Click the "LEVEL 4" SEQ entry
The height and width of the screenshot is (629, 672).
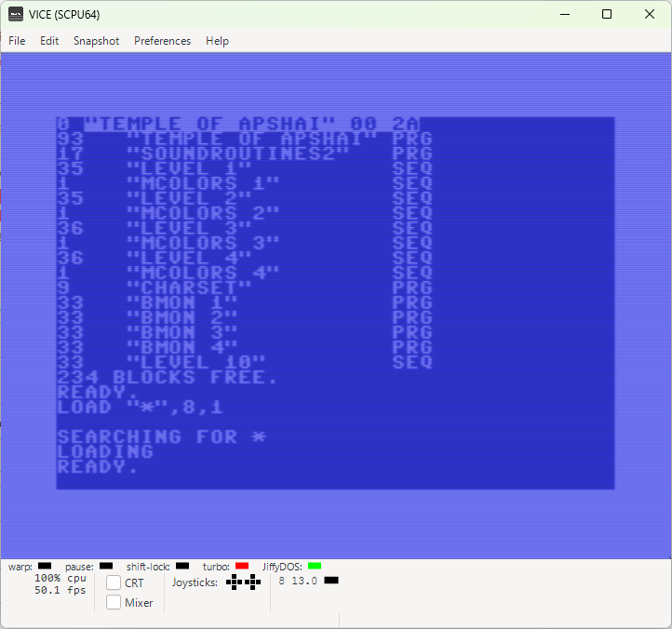(x=245, y=259)
